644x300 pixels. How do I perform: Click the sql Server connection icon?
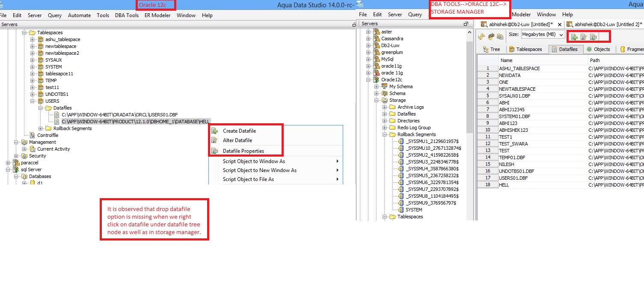(17, 169)
